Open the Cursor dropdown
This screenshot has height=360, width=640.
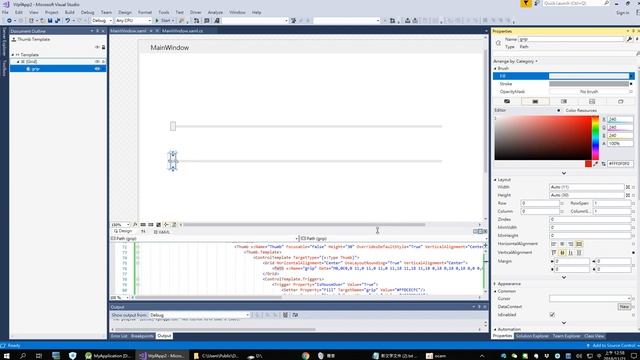[590, 298]
